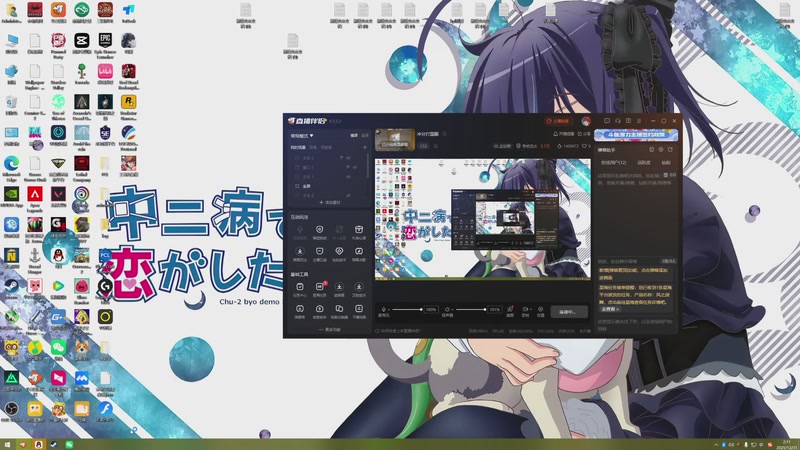800x450 pixels.
Task: Click the trash icon in danmaku assistant panel
Action: tap(666, 175)
